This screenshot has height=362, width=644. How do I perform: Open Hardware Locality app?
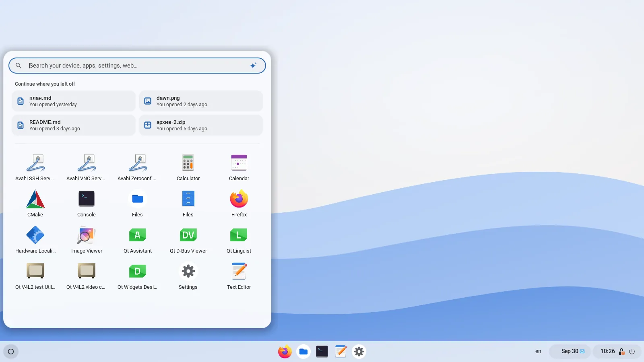click(35, 240)
